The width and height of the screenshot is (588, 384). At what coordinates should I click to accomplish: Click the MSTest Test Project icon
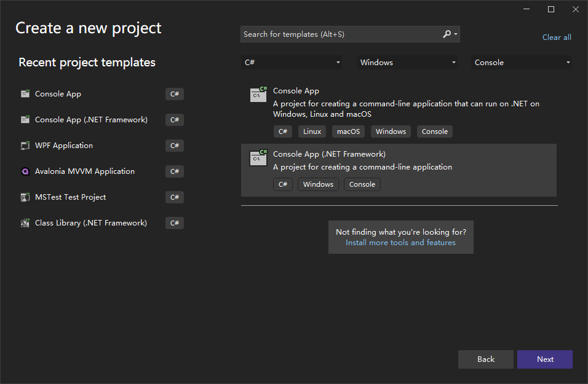pyautogui.click(x=25, y=197)
